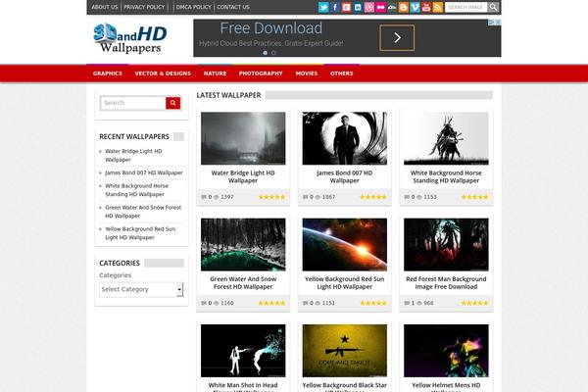Open the Select Category dropdown
This screenshot has width=588, height=392.
coord(141,290)
